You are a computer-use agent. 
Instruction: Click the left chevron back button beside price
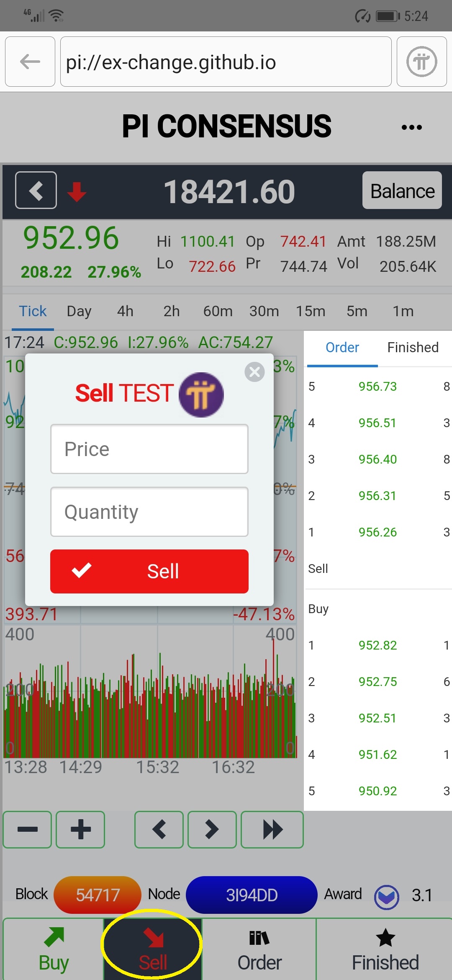click(36, 190)
